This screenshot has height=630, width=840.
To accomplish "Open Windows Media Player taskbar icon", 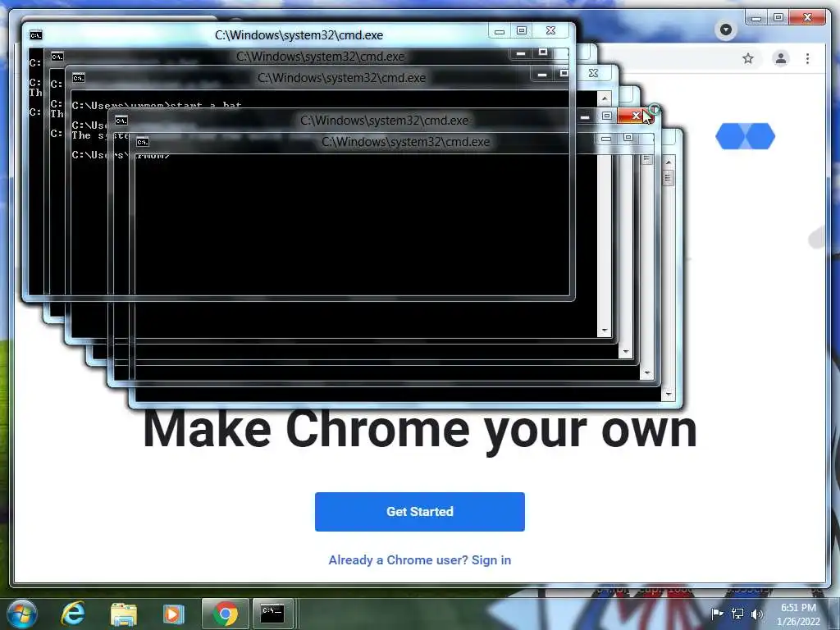I will pyautogui.click(x=173, y=614).
